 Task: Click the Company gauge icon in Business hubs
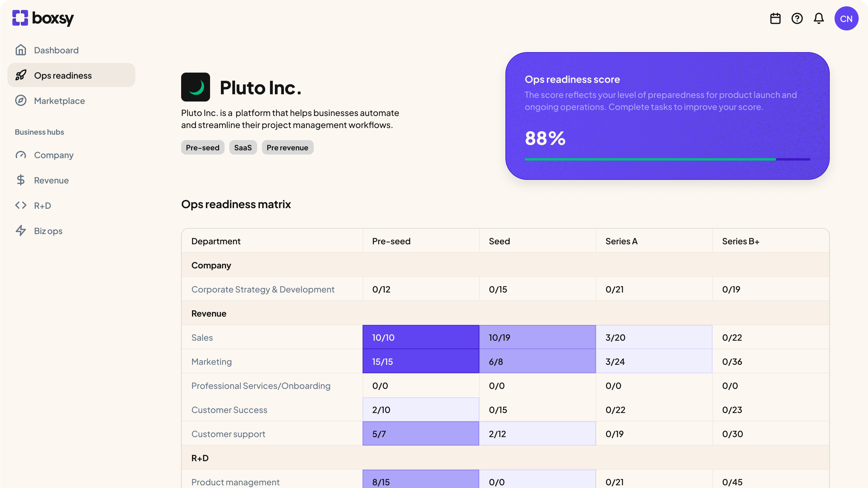point(21,155)
